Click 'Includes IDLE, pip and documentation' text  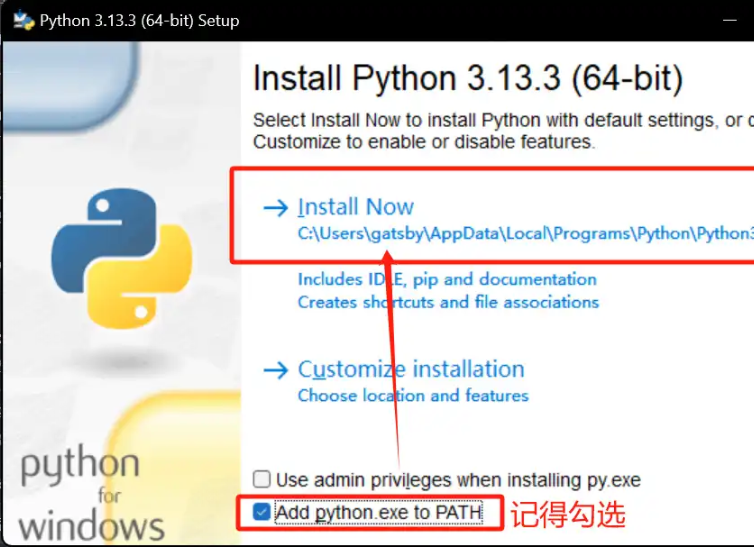click(447, 279)
